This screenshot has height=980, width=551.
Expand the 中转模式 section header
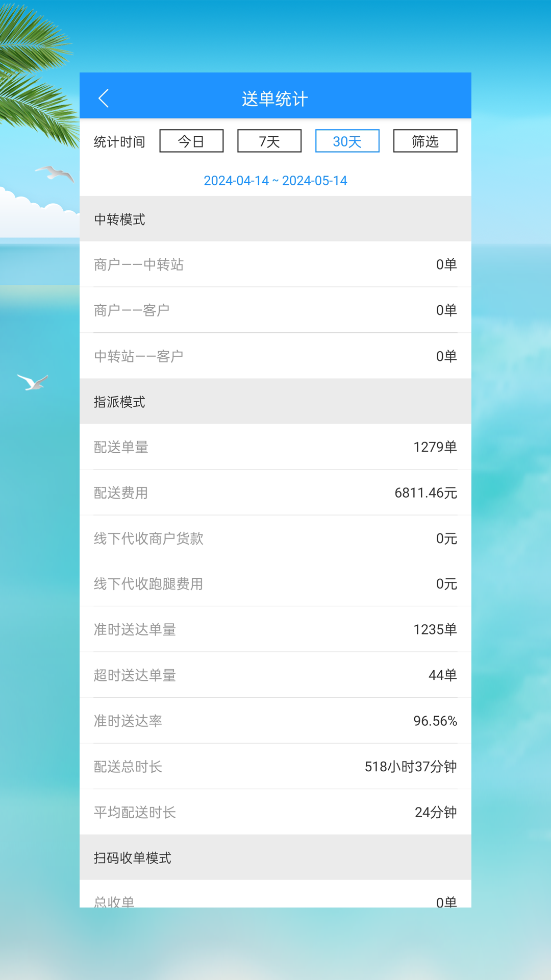pyautogui.click(x=275, y=219)
